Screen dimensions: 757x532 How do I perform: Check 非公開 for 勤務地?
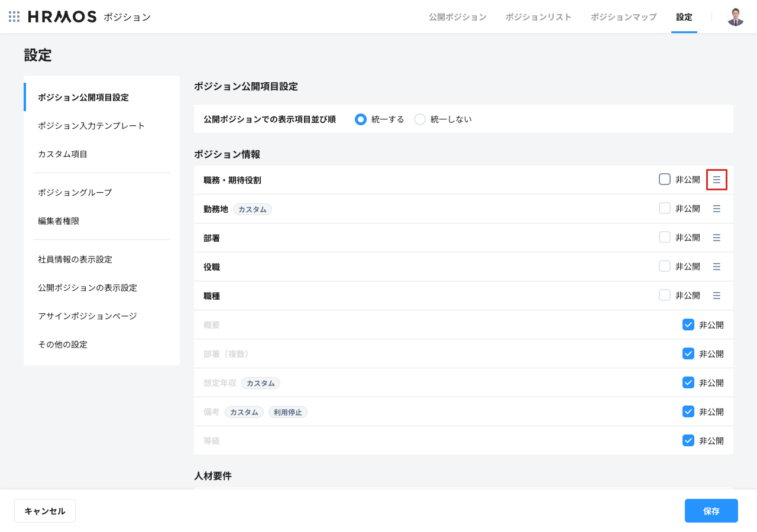665,208
